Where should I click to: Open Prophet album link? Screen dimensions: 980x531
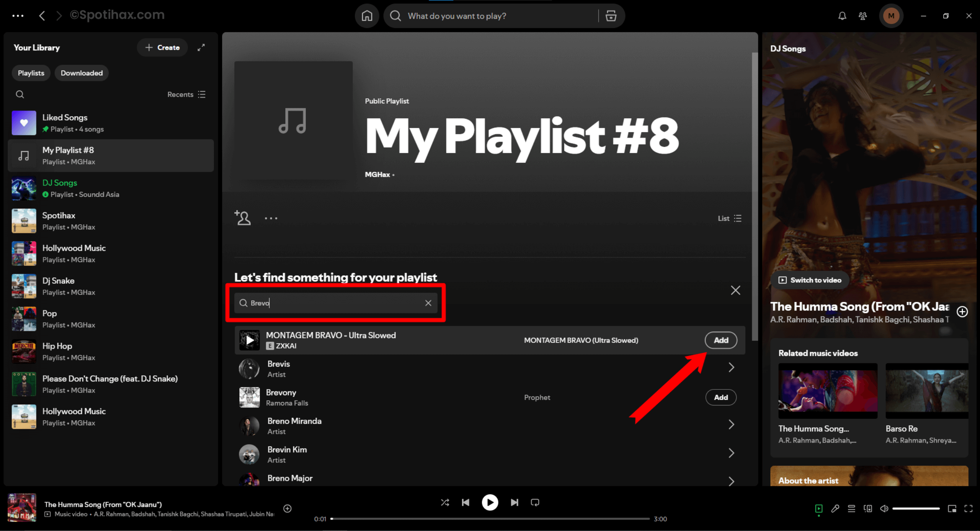pos(537,397)
